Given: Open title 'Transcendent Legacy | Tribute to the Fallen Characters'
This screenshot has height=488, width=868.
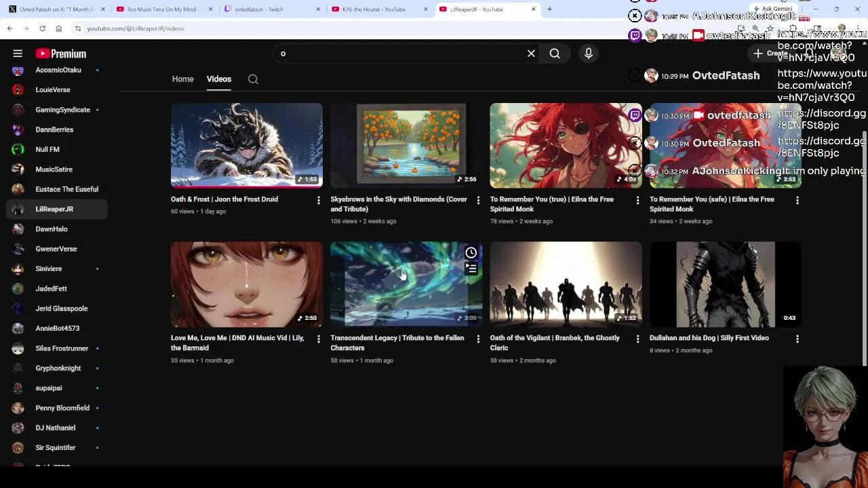Looking at the screenshot, I should pyautogui.click(x=397, y=343).
